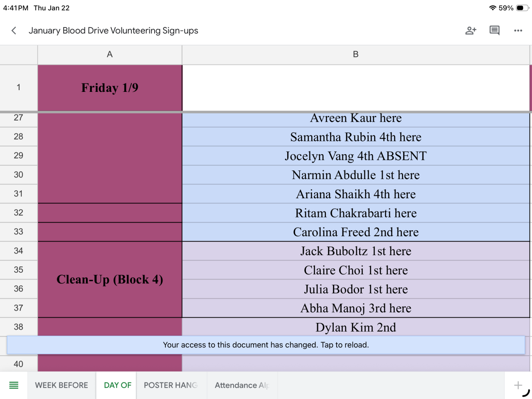532x399 pixels.
Task: Select the Friday 1/9 cell
Action: pos(110,88)
